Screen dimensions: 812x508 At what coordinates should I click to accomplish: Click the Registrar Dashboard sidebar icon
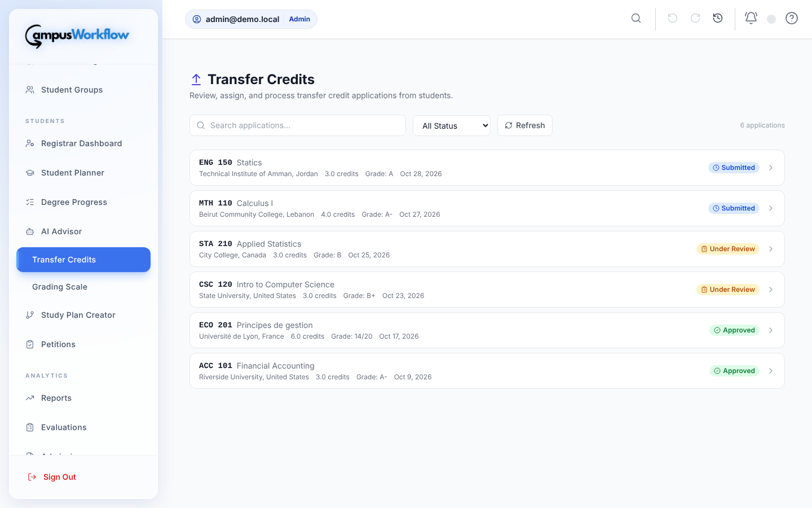point(30,143)
